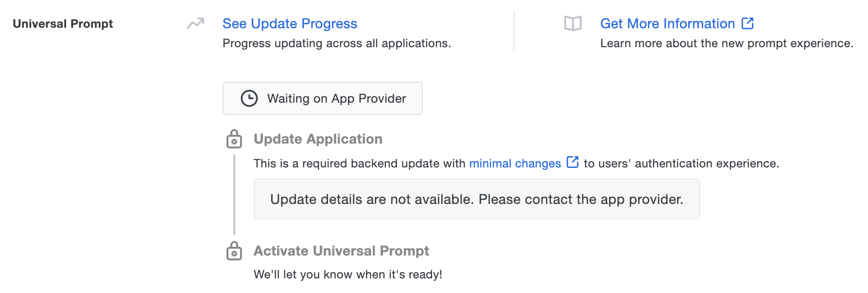Click the Activate Universal Prompt heading
The width and height of the screenshot is (868, 293).
coord(341,251)
